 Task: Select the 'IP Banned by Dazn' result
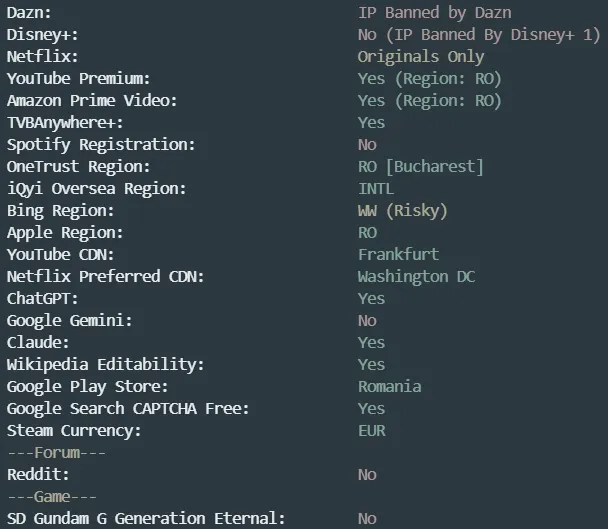tap(435, 13)
